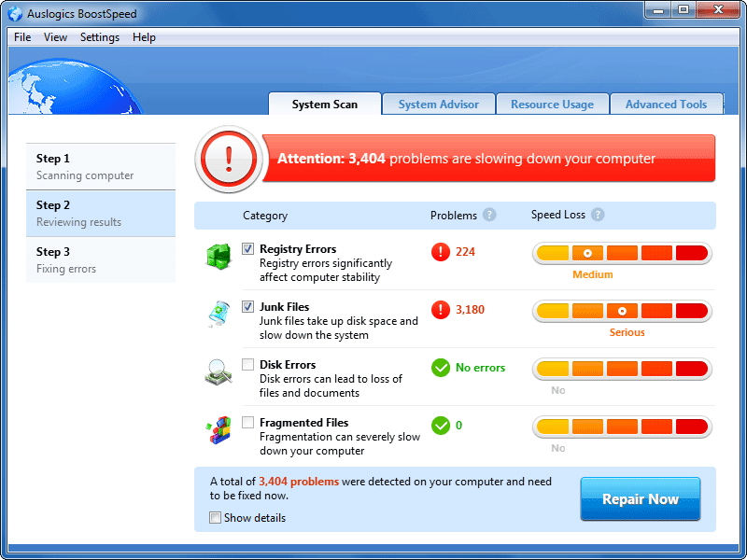
Task: Click the Medium speed loss meter
Action: pyautogui.click(x=622, y=252)
